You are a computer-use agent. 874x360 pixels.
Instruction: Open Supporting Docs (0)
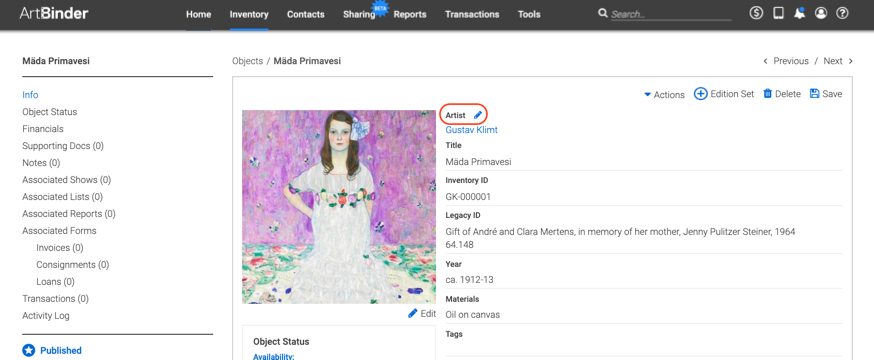pos(63,145)
